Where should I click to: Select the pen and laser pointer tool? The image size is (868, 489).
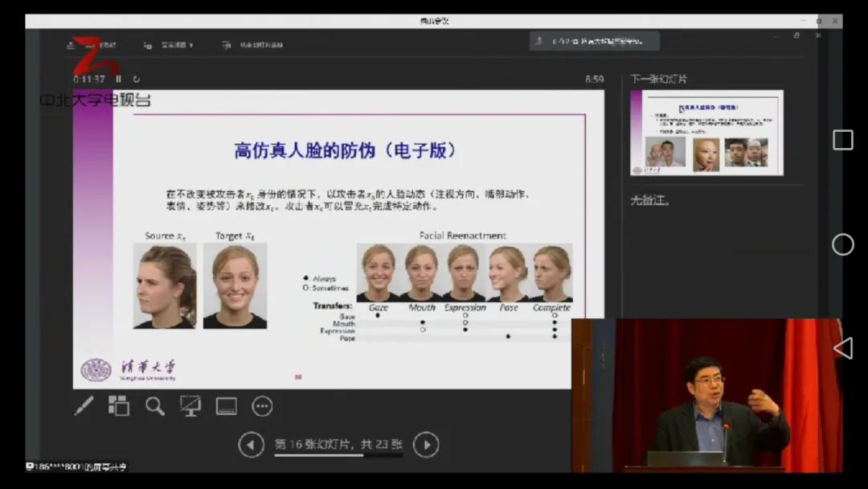84,406
